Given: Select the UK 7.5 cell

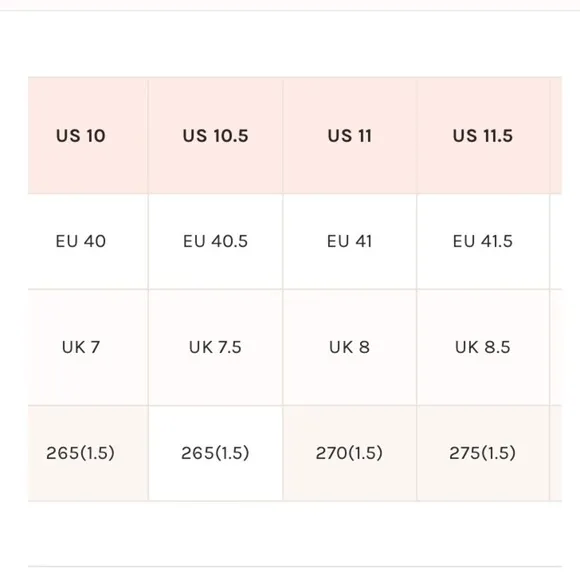Looking at the screenshot, I should click(x=215, y=347).
